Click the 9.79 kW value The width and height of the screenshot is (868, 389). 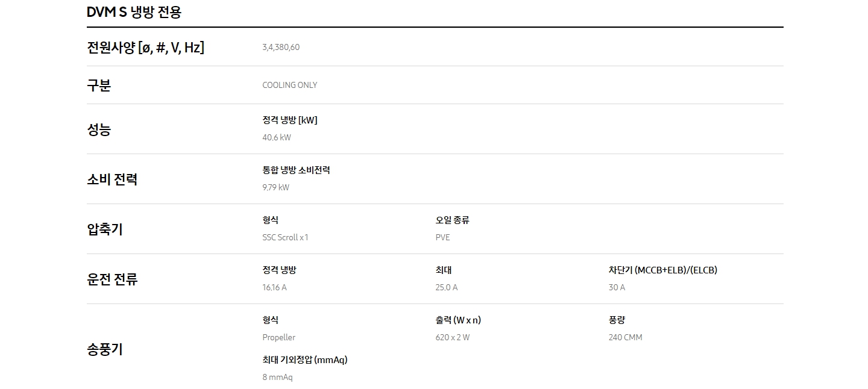click(276, 187)
